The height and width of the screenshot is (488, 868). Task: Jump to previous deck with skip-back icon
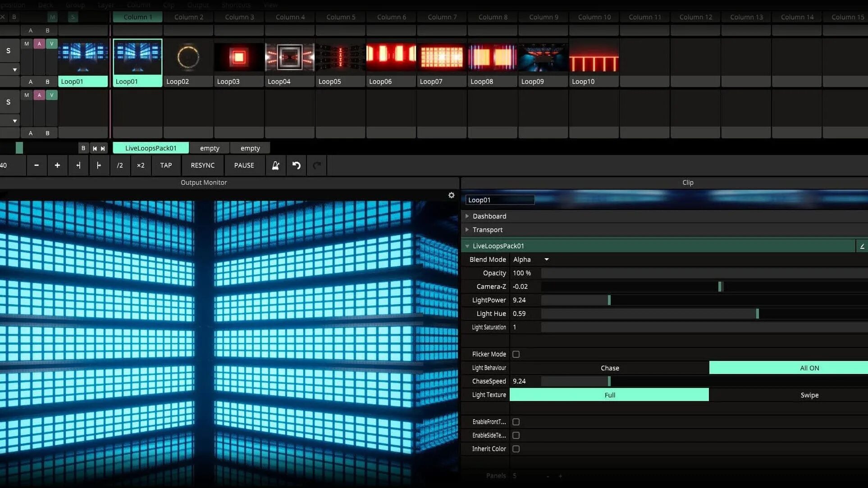click(x=95, y=148)
